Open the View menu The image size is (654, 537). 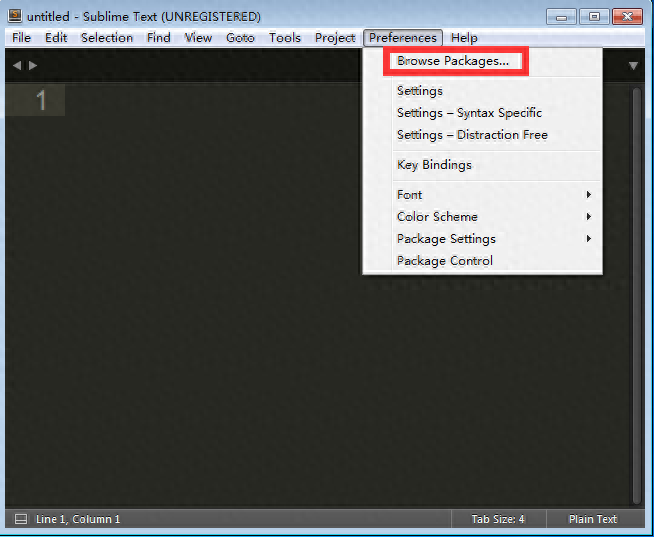[x=198, y=38]
